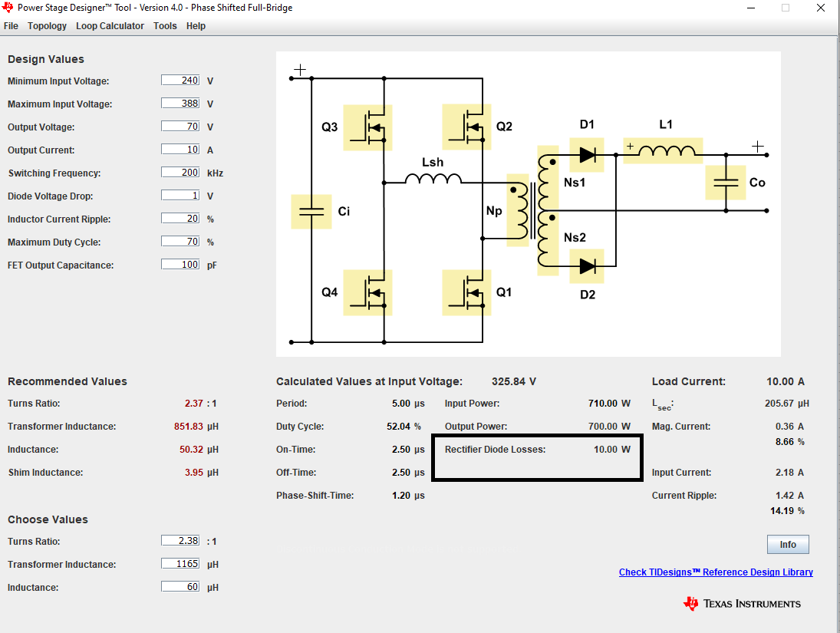Open the Tools menu
Viewport: 840px width, 633px height.
pos(165,26)
